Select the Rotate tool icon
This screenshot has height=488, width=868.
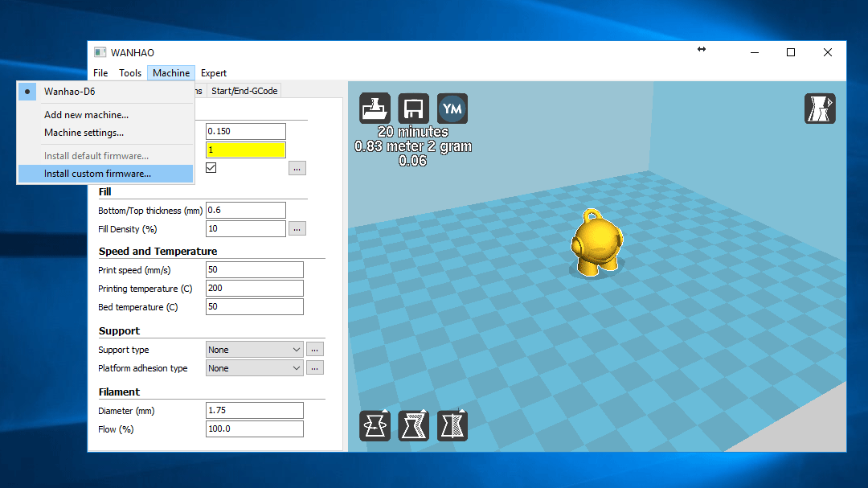375,425
